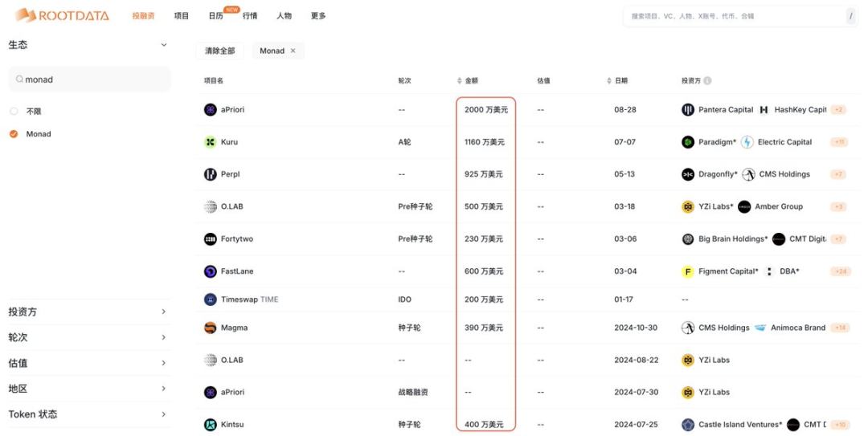Remove the Monad filter tag

pyautogui.click(x=293, y=51)
